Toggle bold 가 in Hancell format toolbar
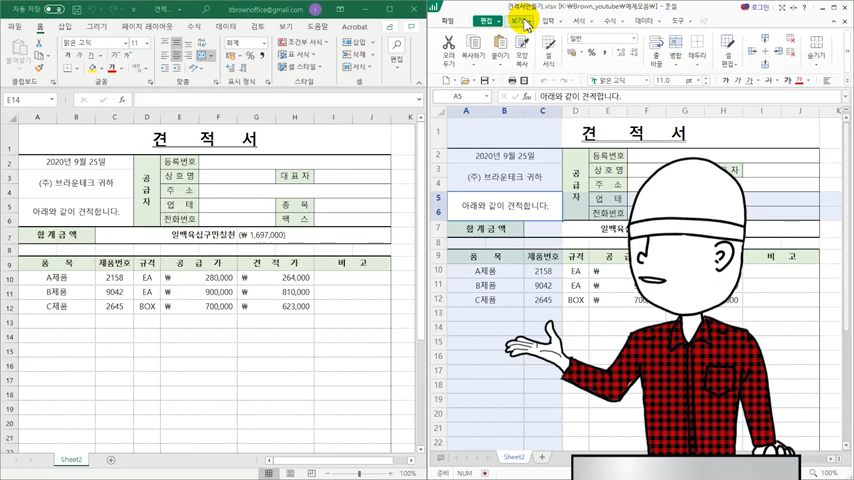 pyautogui.click(x=725, y=81)
